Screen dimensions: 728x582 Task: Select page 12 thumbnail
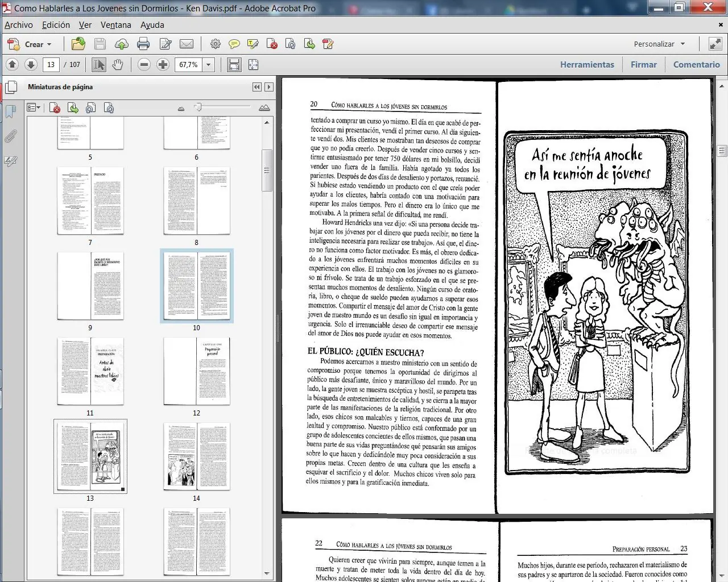point(197,371)
